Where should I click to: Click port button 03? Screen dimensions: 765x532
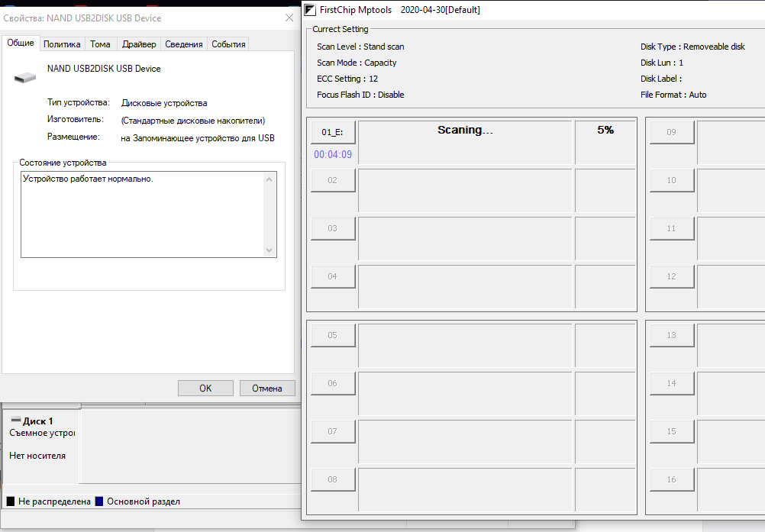pos(333,229)
